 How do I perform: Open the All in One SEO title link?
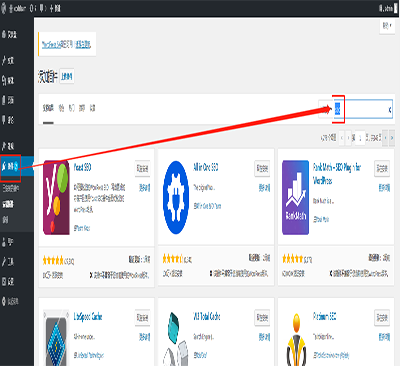(206, 167)
